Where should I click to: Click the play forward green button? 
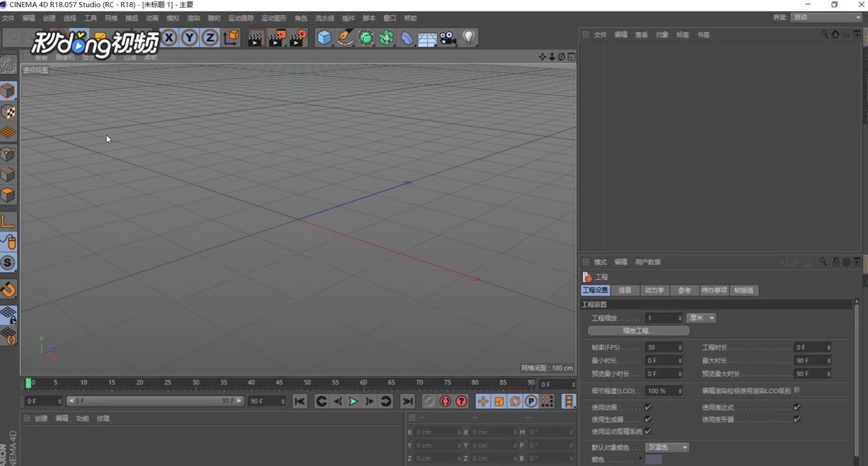click(354, 401)
